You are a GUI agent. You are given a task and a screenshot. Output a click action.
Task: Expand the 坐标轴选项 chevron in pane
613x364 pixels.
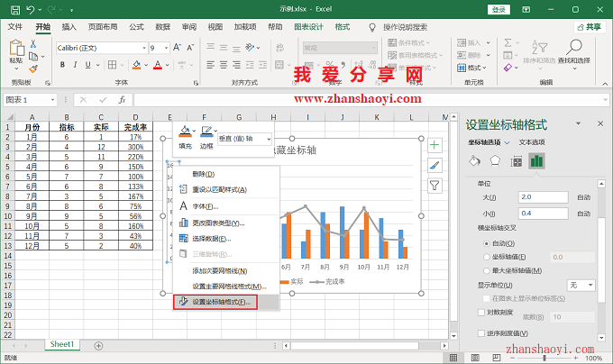click(507, 142)
